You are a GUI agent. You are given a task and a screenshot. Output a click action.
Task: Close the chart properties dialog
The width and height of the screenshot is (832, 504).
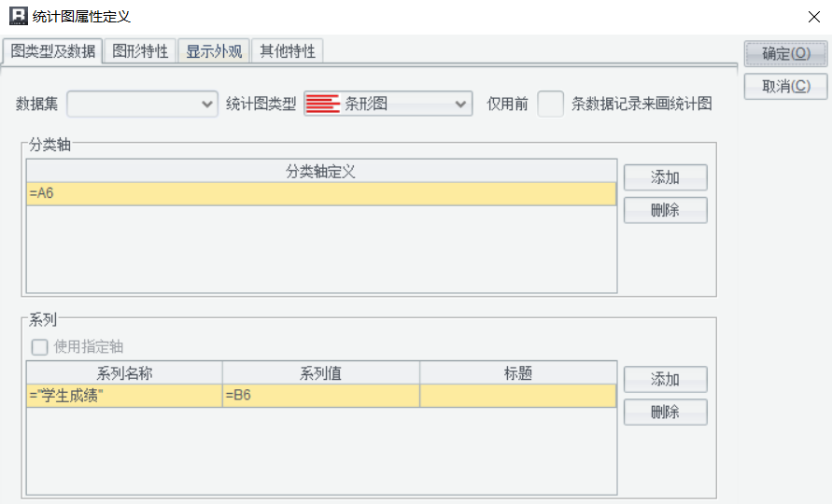(x=813, y=16)
